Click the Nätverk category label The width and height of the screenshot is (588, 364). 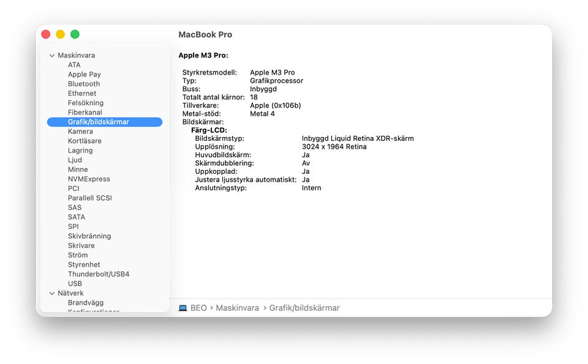tap(70, 293)
